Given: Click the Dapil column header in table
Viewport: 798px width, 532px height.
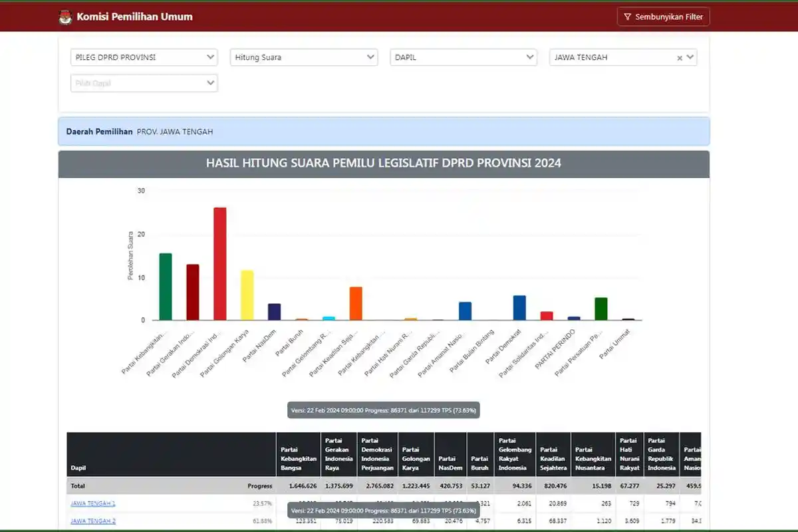Looking at the screenshot, I should coord(78,467).
